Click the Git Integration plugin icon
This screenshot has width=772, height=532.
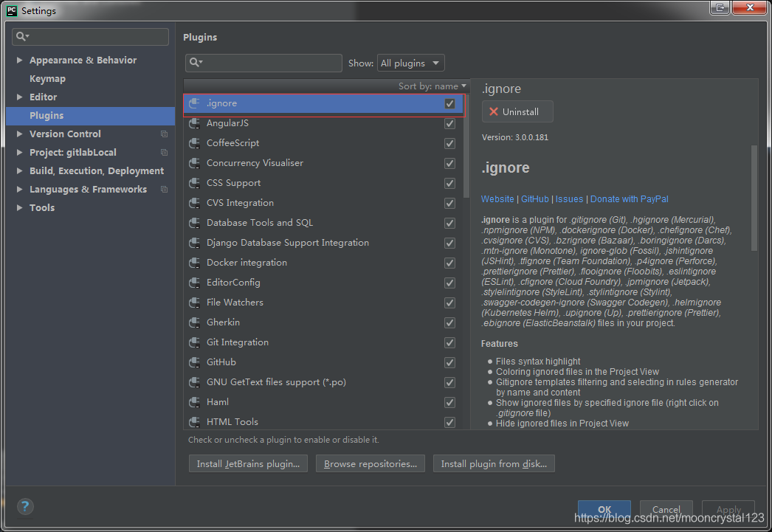(195, 342)
